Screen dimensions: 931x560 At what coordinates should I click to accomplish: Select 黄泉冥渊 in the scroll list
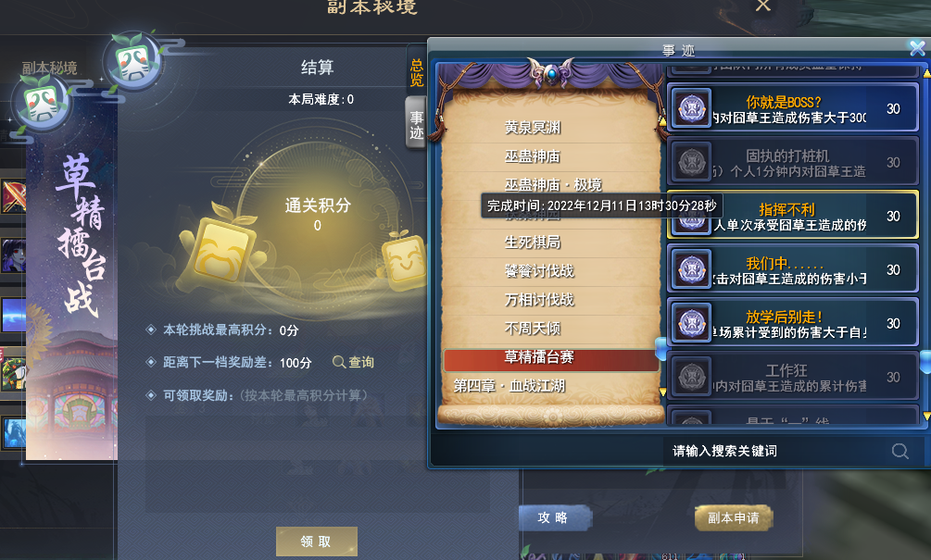(533, 127)
